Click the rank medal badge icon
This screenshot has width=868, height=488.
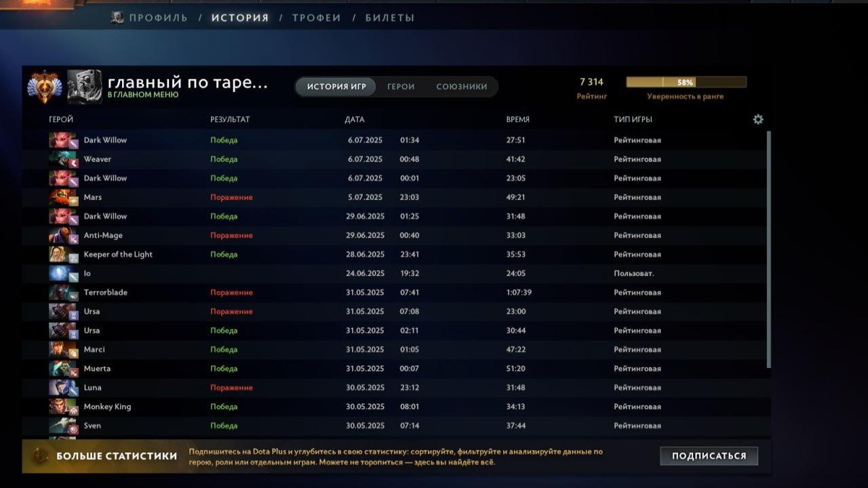tap(45, 87)
